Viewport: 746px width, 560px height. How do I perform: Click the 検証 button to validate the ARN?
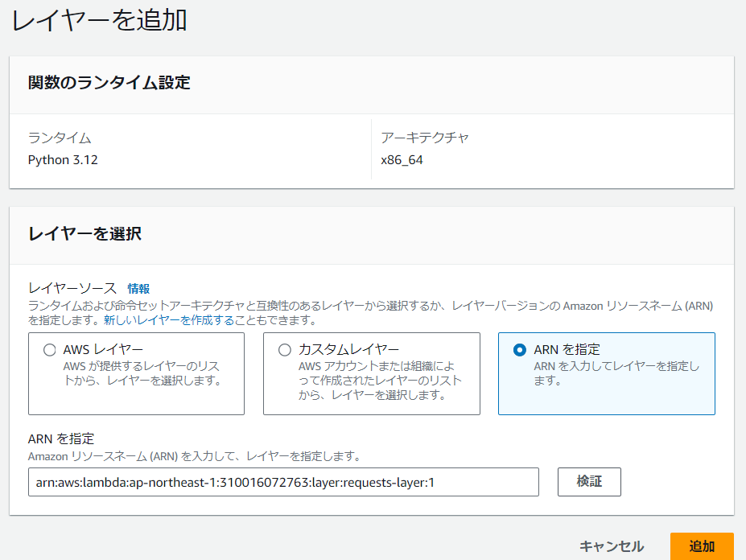point(588,482)
